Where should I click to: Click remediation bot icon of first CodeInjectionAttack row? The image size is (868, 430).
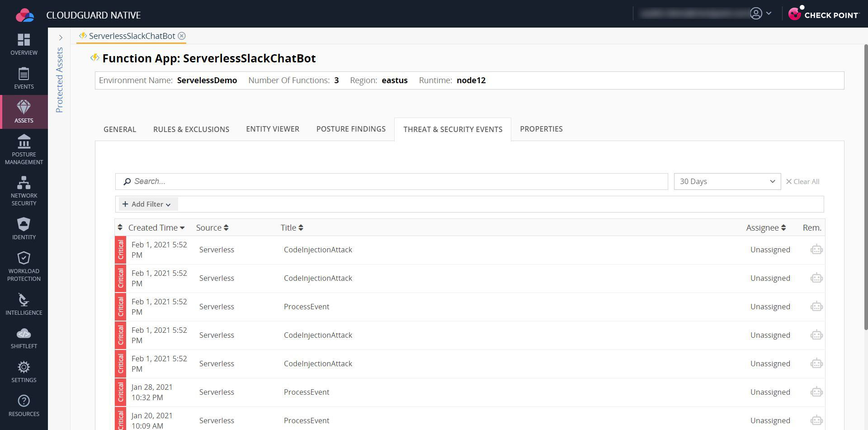tap(816, 249)
